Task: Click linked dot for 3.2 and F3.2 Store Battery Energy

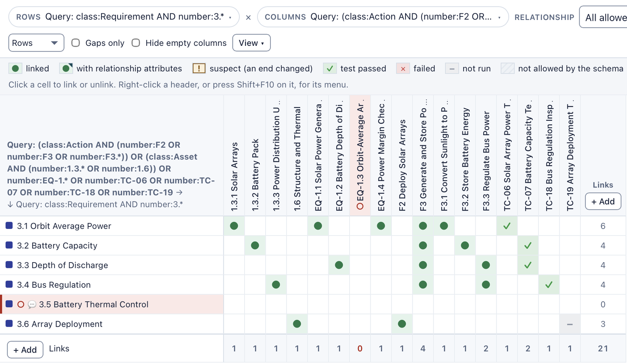Action: pos(465,245)
